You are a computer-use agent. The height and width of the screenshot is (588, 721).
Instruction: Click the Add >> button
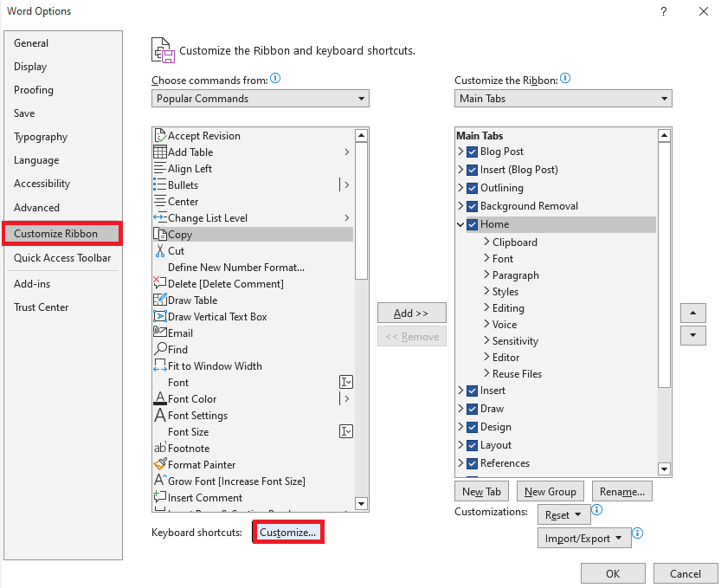pyautogui.click(x=411, y=313)
